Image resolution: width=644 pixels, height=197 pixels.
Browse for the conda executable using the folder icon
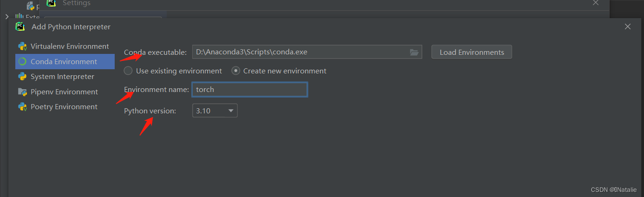point(414,52)
